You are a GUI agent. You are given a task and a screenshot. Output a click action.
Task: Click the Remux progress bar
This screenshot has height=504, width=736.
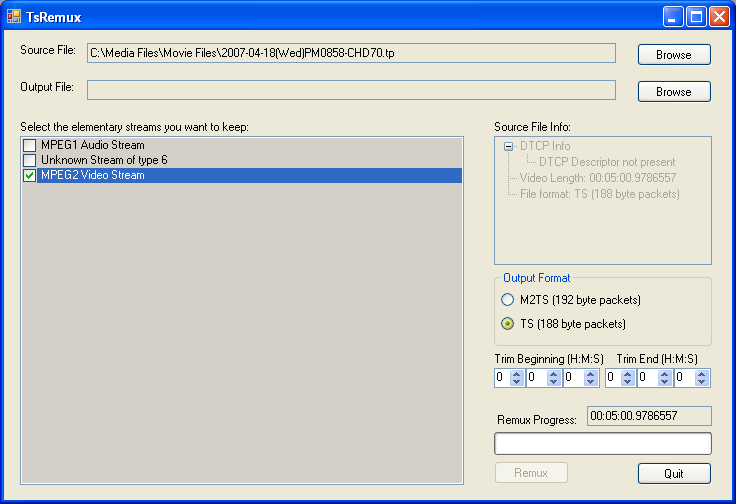pyautogui.click(x=602, y=444)
